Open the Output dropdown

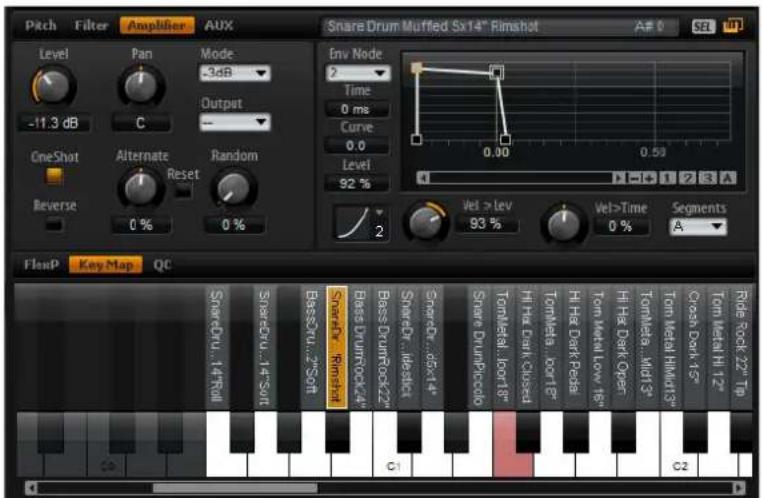click(235, 122)
